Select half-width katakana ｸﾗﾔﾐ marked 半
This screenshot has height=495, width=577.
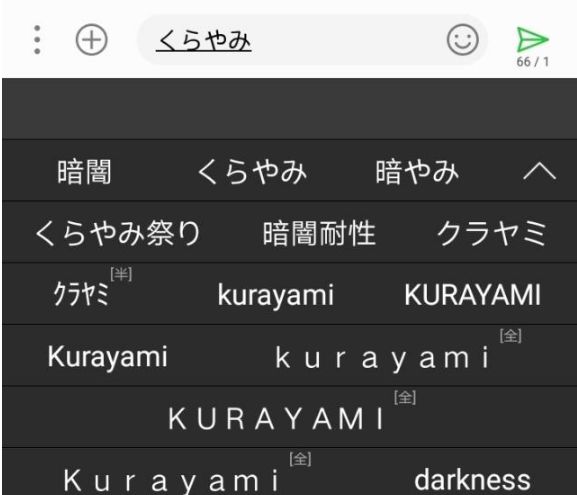(x=82, y=294)
